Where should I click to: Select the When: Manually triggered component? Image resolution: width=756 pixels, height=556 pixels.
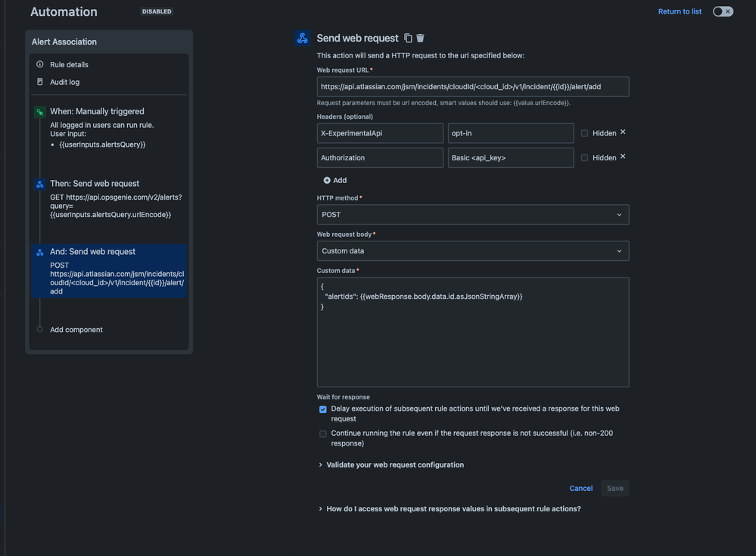pyautogui.click(x=109, y=127)
